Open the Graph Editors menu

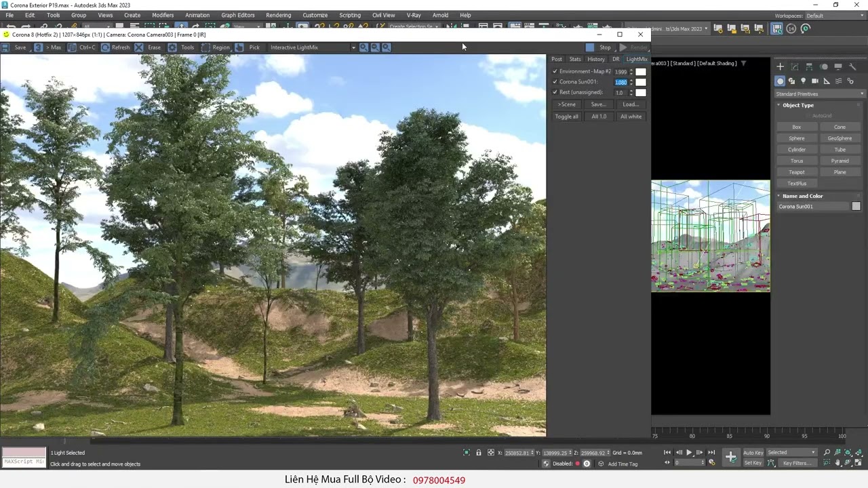click(238, 15)
